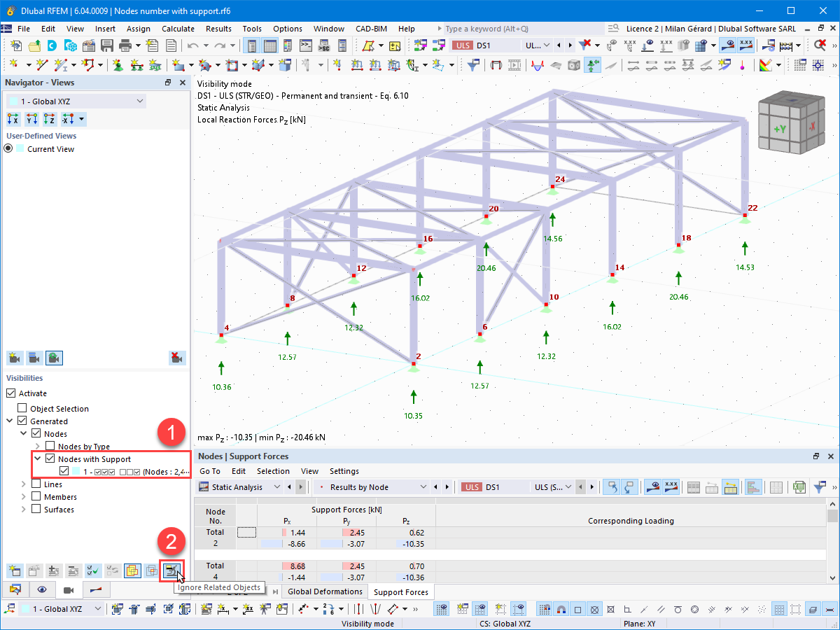Click the Go To command in Support Forces panel
Viewport: 840px width, 630px height.
point(210,471)
